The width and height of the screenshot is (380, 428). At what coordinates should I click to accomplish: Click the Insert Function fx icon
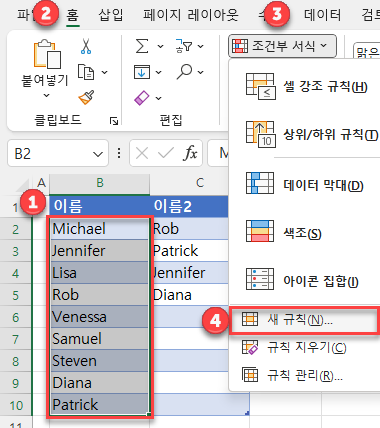(190, 153)
